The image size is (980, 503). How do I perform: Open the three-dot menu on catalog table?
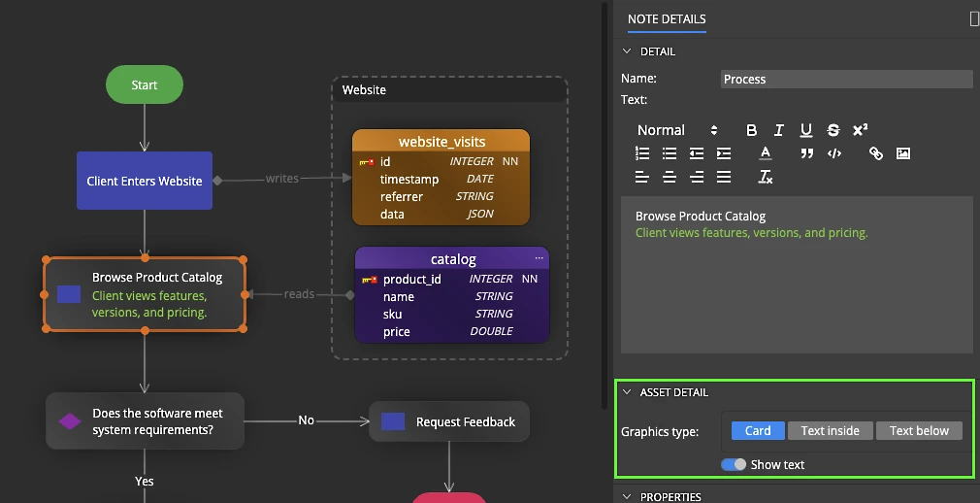539,257
